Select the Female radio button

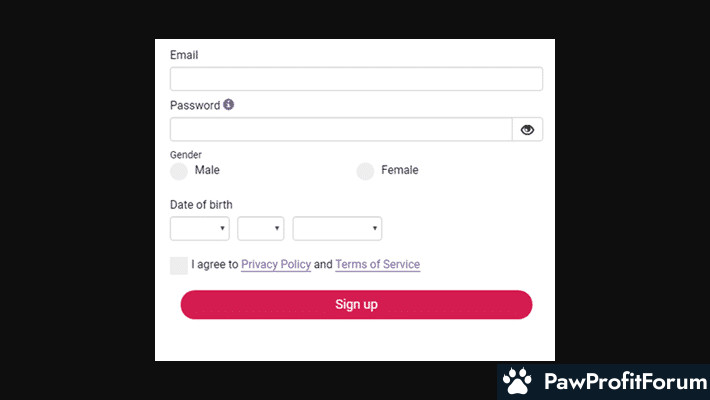(x=365, y=171)
